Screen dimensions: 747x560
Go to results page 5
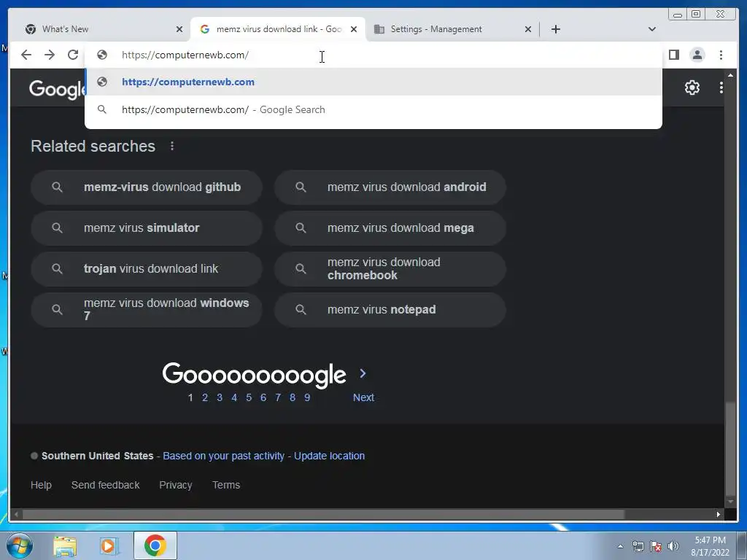click(249, 397)
